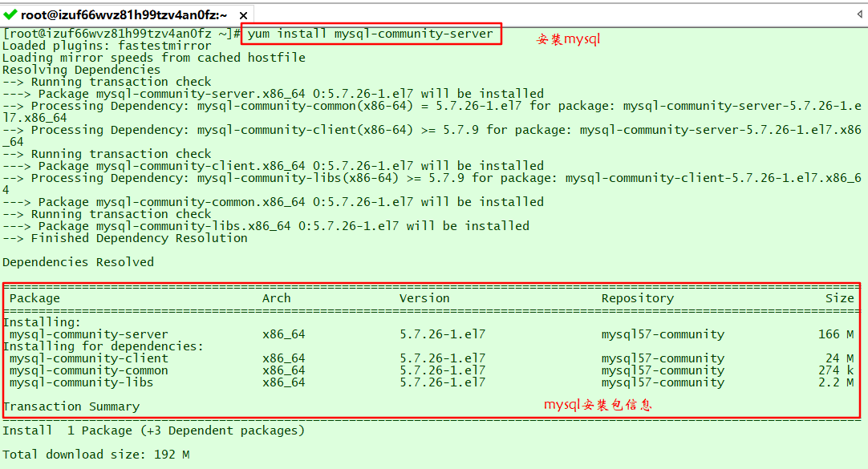
Task: Click mysql-community-server in package table
Action: (x=88, y=334)
